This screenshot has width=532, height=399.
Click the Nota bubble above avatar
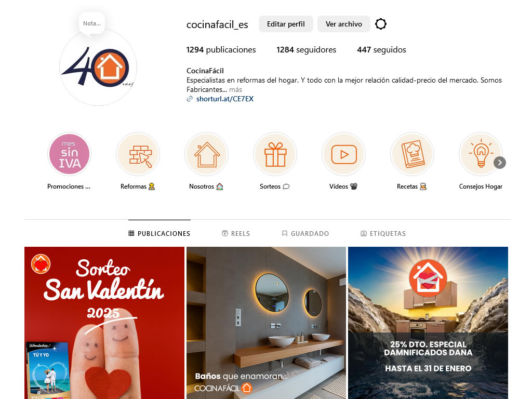click(92, 23)
